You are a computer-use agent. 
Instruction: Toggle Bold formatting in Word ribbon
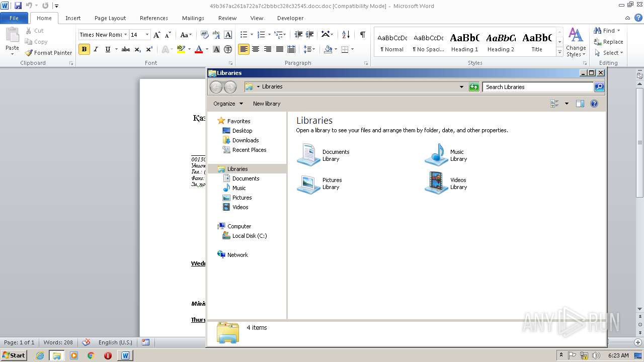pyautogui.click(x=84, y=49)
